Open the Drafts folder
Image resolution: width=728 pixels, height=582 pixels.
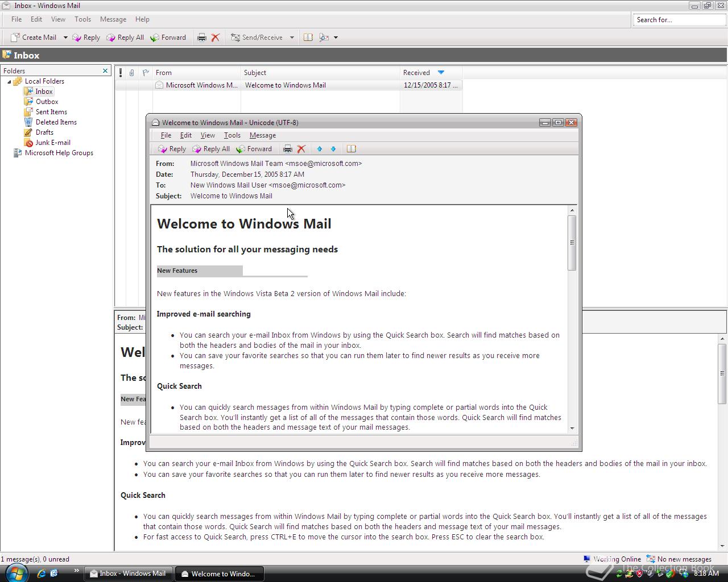[x=39, y=132]
